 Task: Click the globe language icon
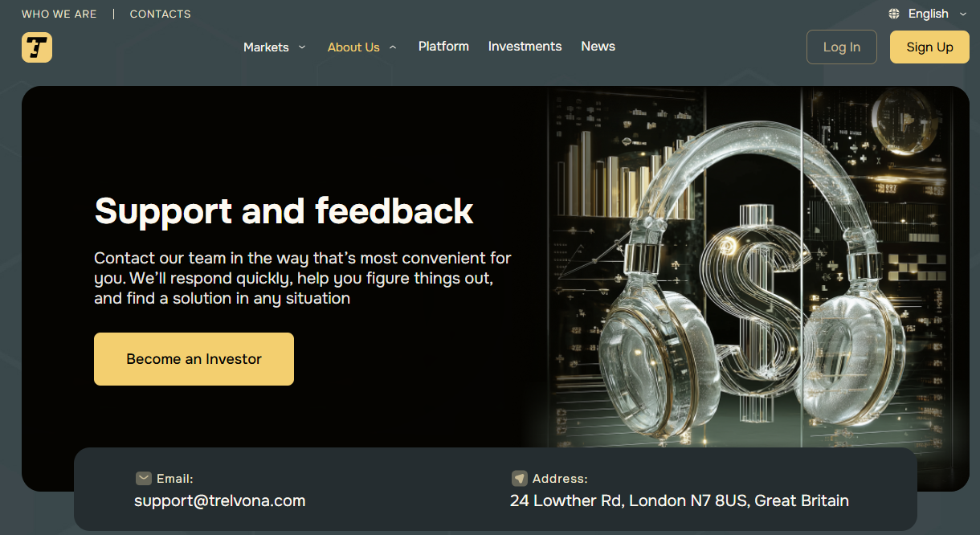click(894, 14)
